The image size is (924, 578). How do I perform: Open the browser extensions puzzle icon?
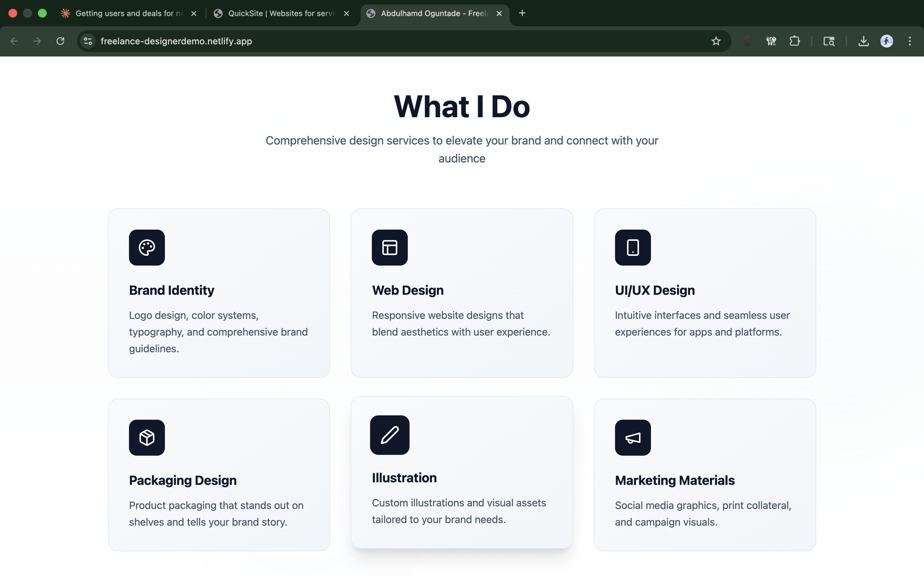point(795,41)
